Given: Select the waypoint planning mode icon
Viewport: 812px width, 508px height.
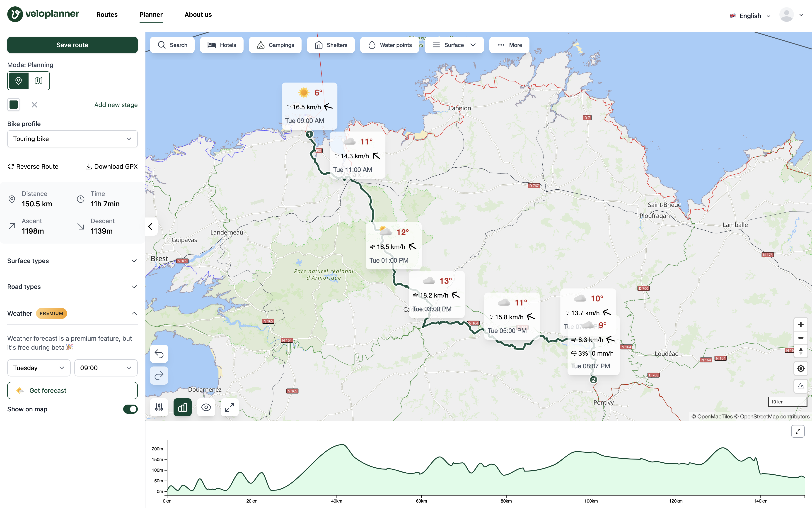Looking at the screenshot, I should [x=18, y=81].
